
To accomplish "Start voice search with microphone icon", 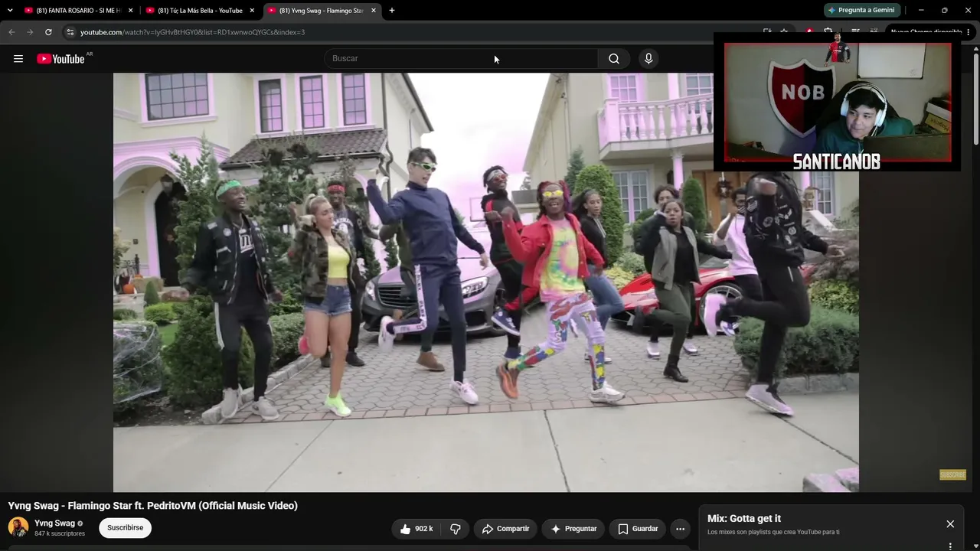I will click(648, 59).
